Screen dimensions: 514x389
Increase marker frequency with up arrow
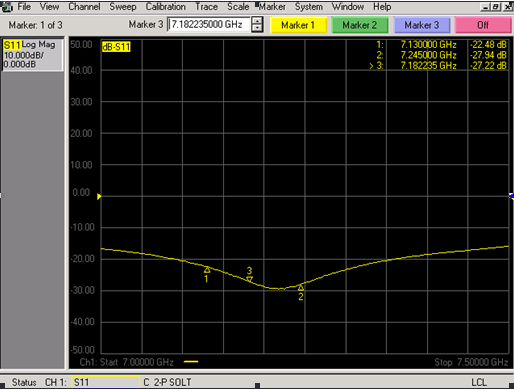pyautogui.click(x=257, y=21)
